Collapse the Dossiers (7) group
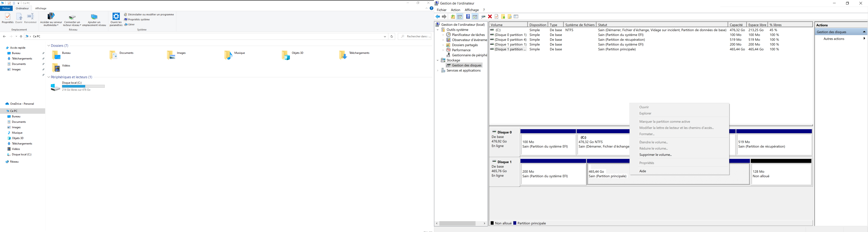 click(49, 46)
